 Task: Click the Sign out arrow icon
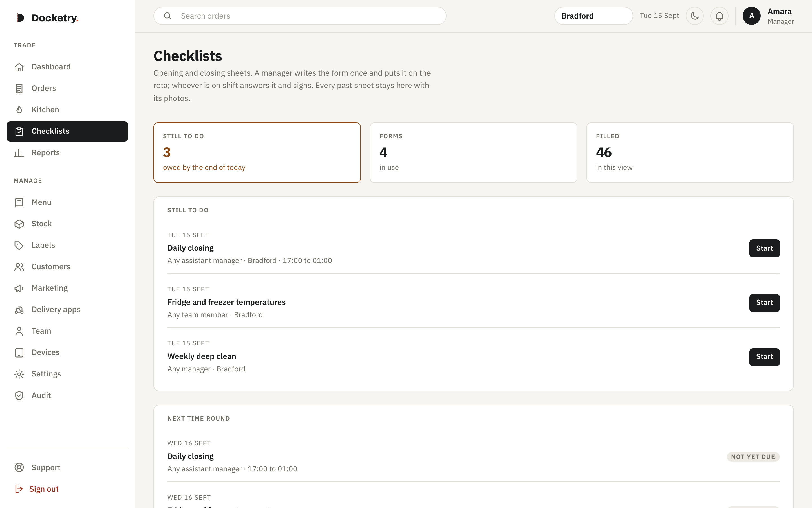tap(19, 489)
